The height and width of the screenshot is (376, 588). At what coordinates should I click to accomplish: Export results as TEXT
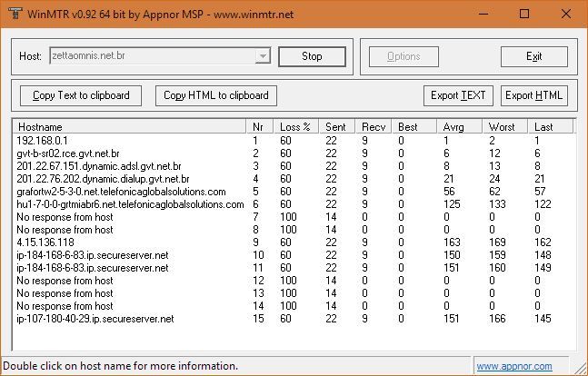458,95
